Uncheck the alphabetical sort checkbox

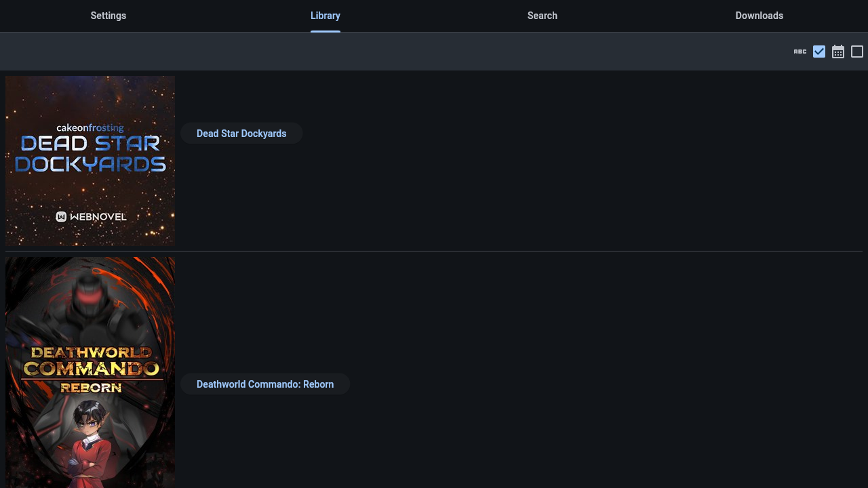coord(819,52)
